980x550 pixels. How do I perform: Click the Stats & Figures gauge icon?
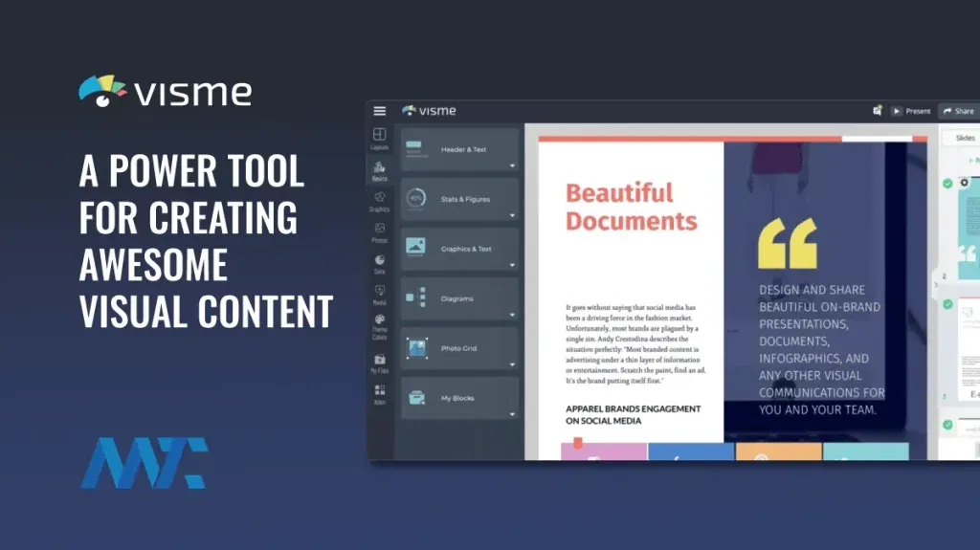coord(415,198)
